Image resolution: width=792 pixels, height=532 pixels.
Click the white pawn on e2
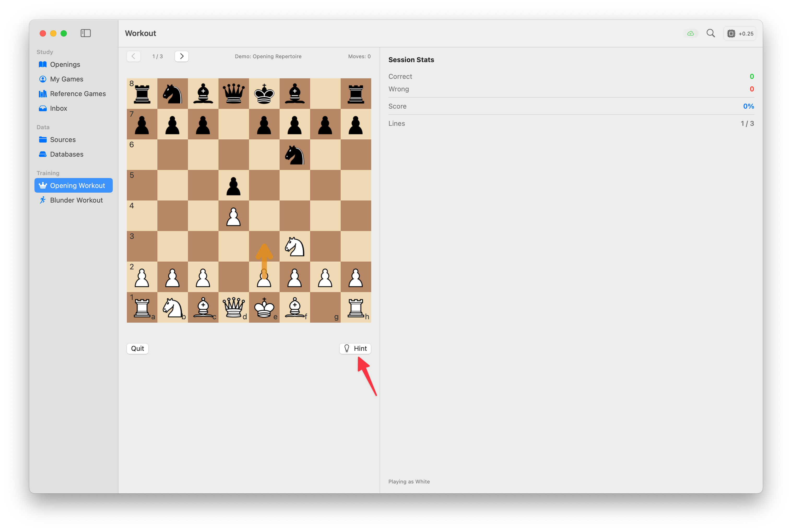(264, 277)
